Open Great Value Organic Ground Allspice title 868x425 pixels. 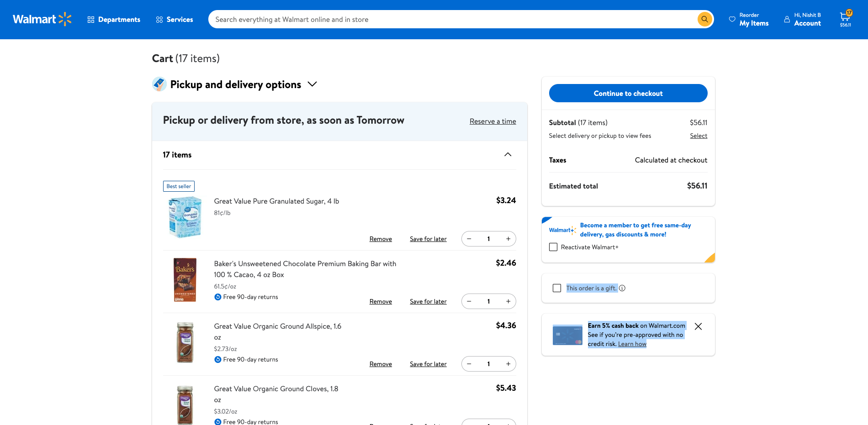point(277,332)
